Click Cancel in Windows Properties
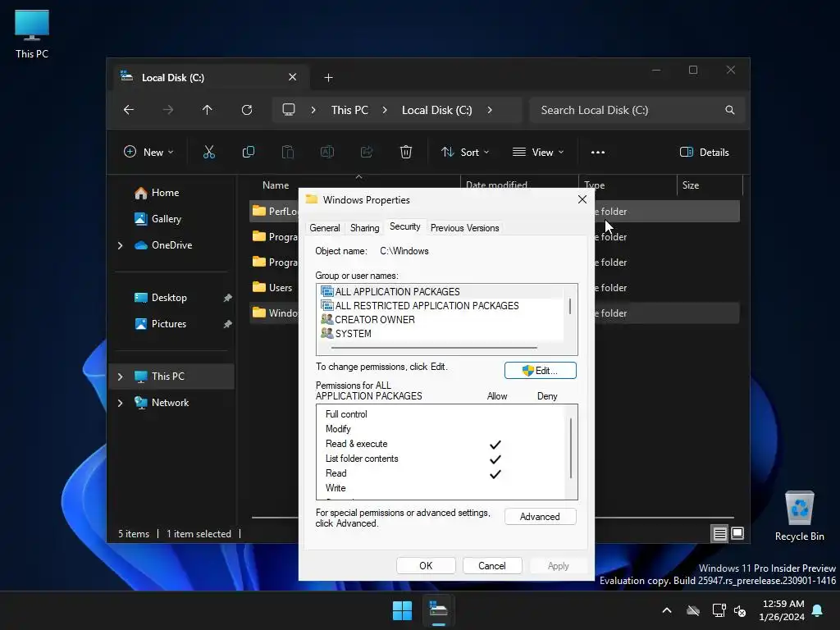 (492, 566)
